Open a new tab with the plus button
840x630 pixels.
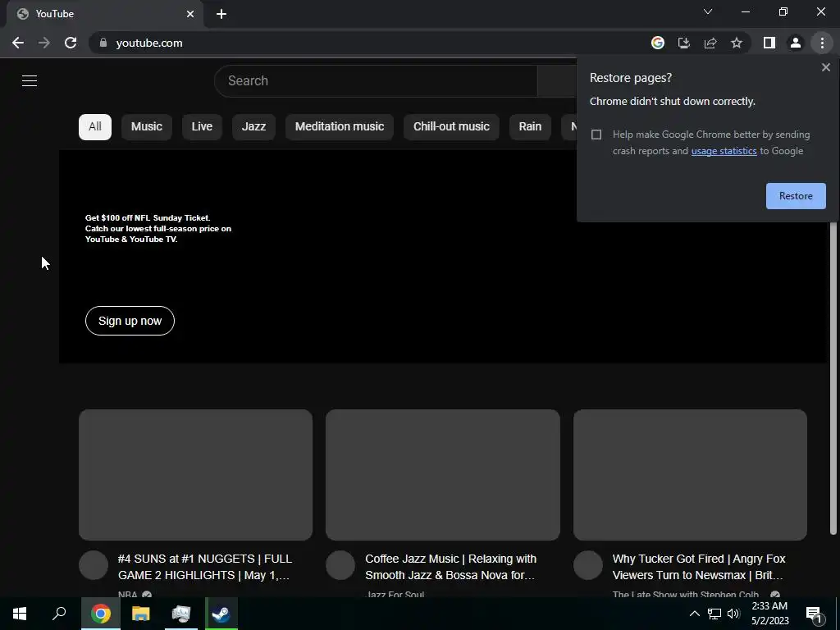click(x=221, y=14)
